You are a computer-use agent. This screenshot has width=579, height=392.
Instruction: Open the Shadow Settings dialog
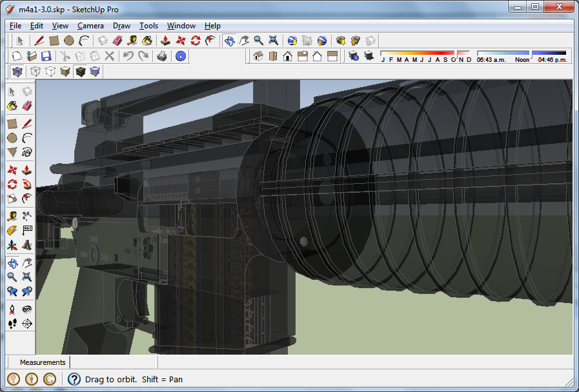(353, 56)
